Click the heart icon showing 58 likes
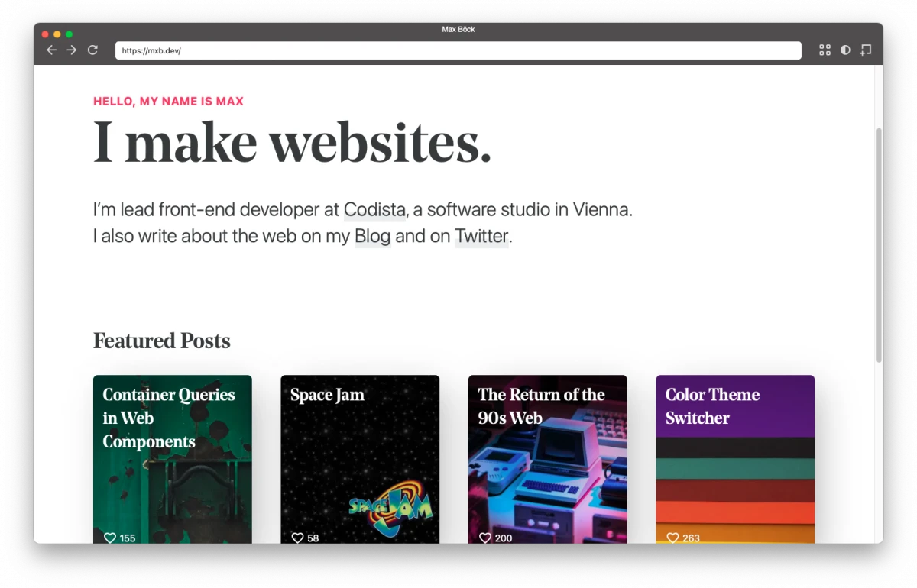This screenshot has width=917, height=588. [298, 538]
